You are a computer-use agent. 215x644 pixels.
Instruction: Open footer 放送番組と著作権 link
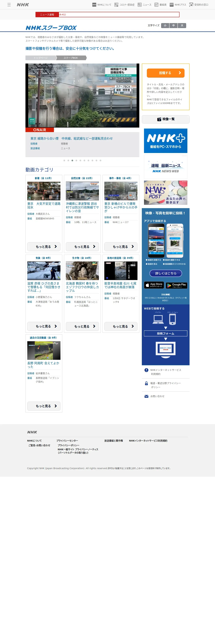point(114,441)
